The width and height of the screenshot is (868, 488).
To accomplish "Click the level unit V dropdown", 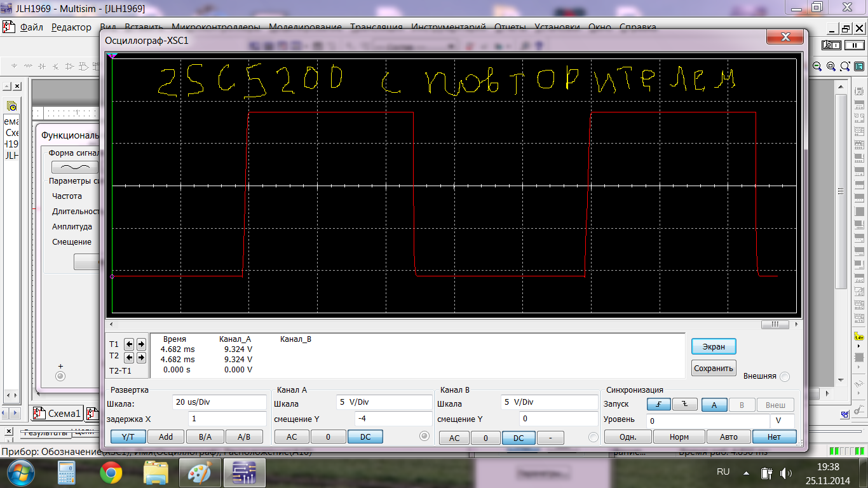I will [x=782, y=421].
